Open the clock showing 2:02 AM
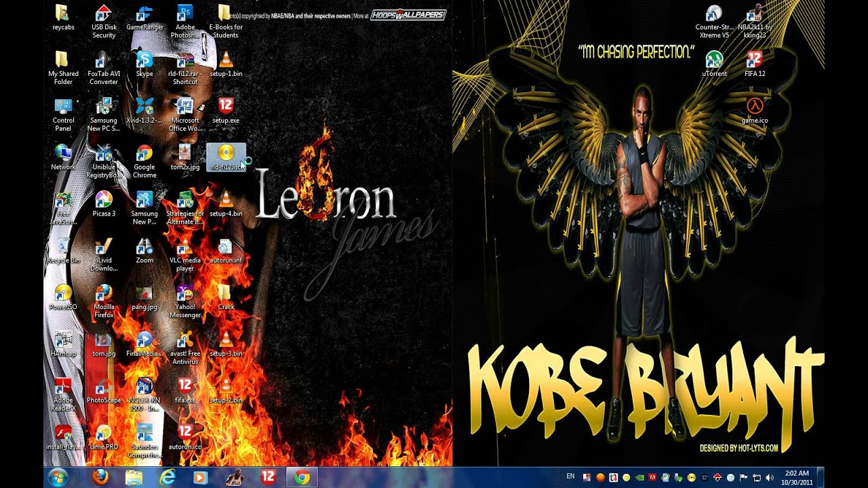Screen dimensions: 868x488 [797, 477]
